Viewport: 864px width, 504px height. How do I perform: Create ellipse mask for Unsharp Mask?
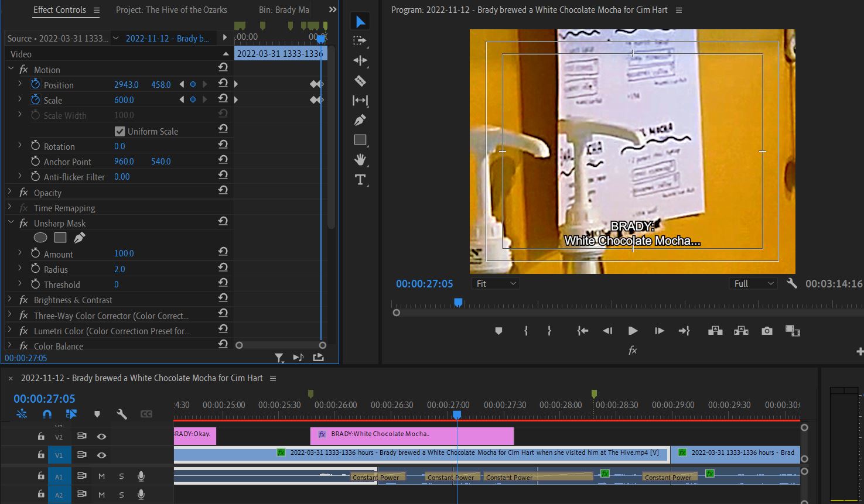(40, 238)
